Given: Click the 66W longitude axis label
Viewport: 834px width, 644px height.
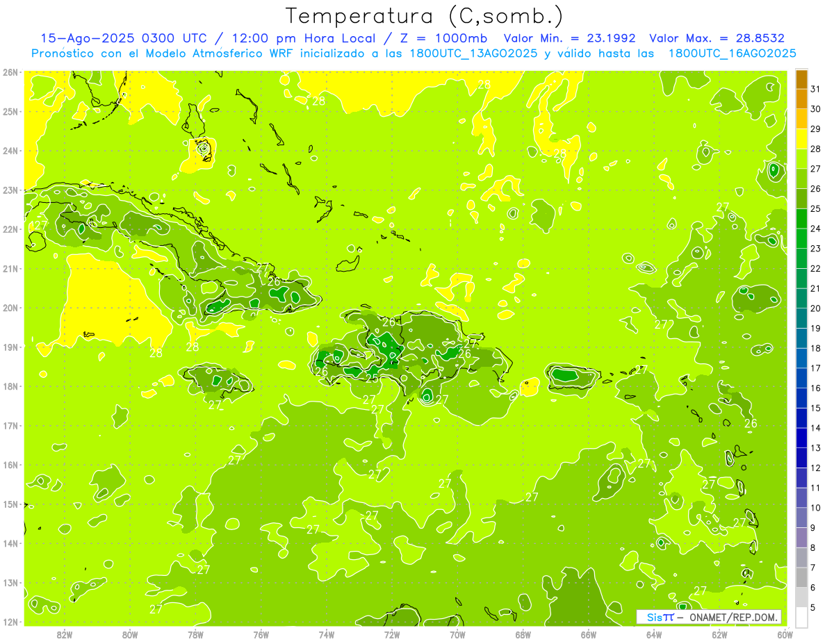Looking at the screenshot, I should click(589, 634).
